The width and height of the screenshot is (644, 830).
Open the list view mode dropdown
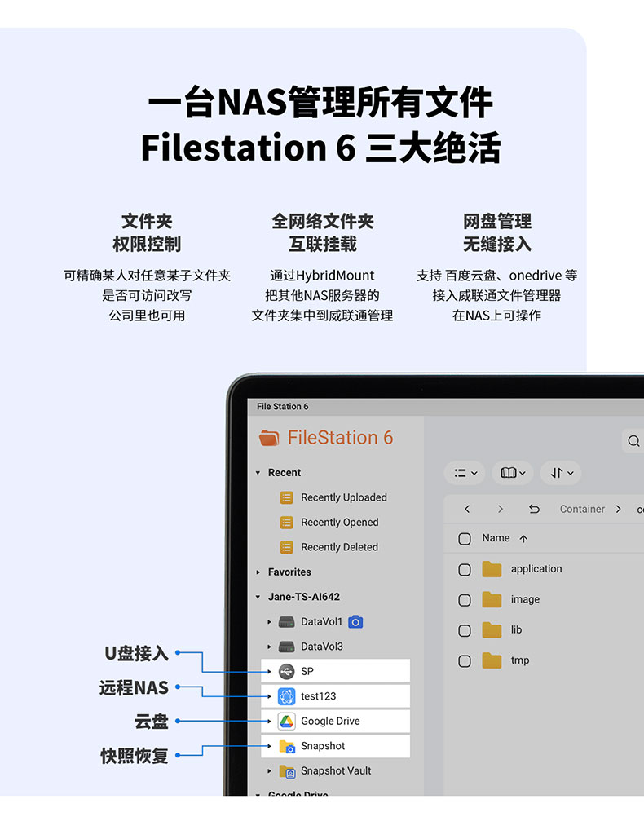(x=465, y=473)
